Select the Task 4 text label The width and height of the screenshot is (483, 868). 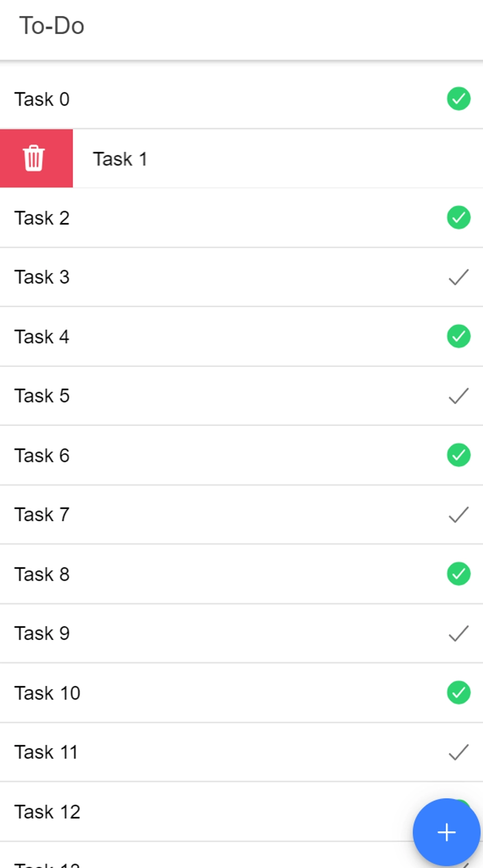click(42, 337)
